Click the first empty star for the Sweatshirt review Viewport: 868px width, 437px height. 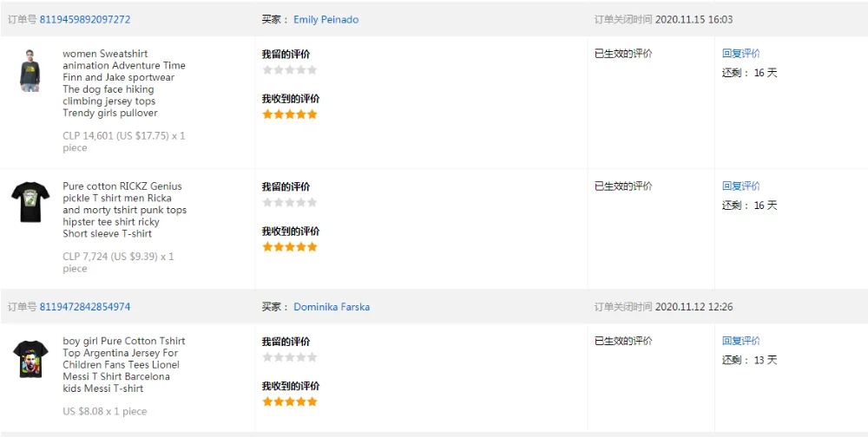267,70
